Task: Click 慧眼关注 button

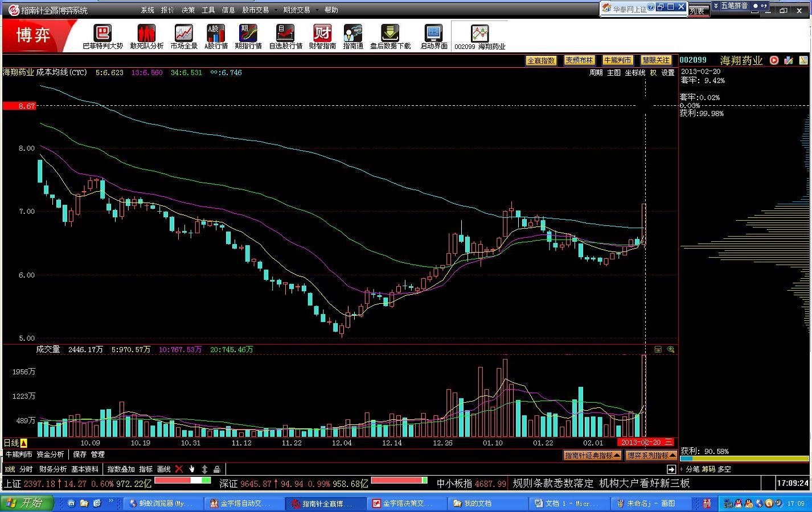Action: tap(656, 60)
